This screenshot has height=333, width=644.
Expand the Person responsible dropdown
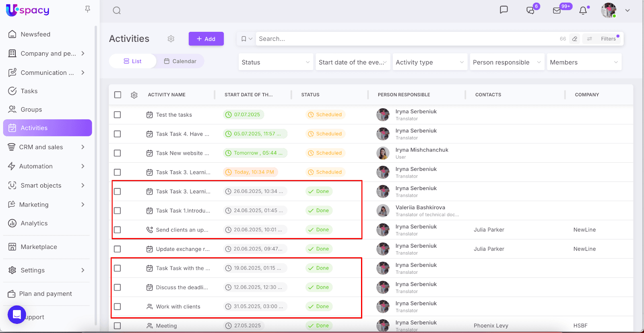506,62
